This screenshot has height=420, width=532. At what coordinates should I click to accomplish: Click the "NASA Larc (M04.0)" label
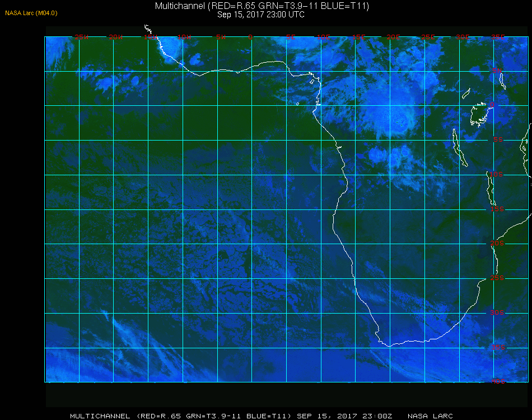[31, 13]
